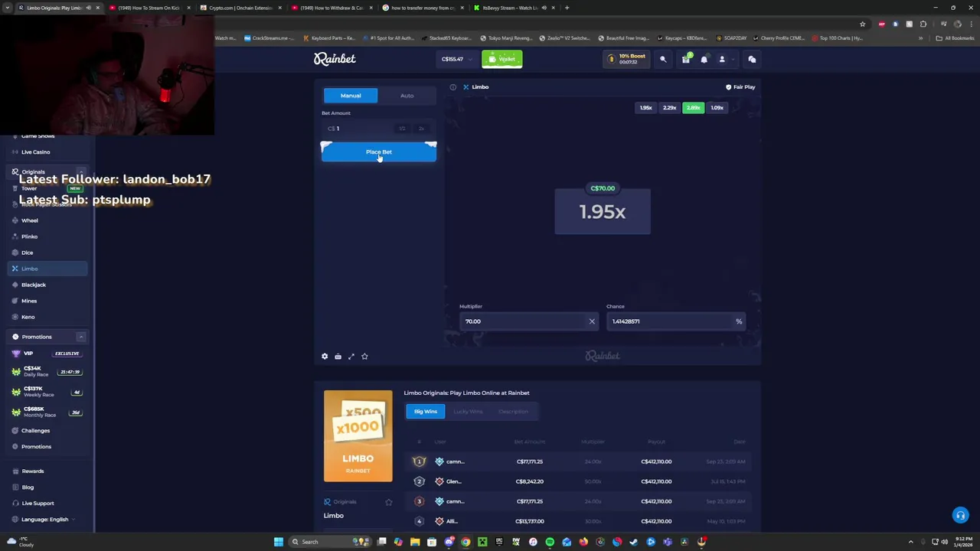Open a new browser tab with plus

(567, 8)
